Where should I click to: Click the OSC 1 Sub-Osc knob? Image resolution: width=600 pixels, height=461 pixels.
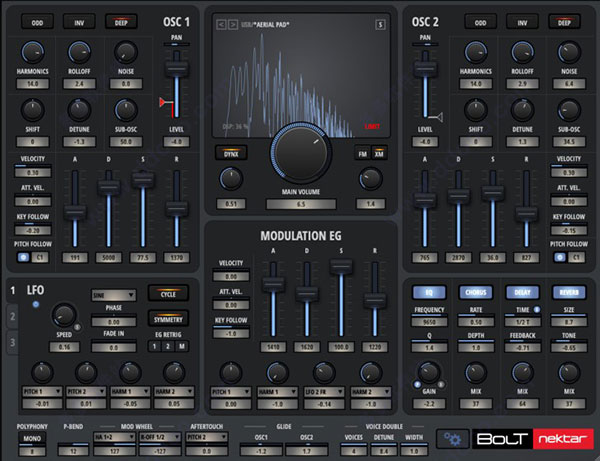point(126,110)
